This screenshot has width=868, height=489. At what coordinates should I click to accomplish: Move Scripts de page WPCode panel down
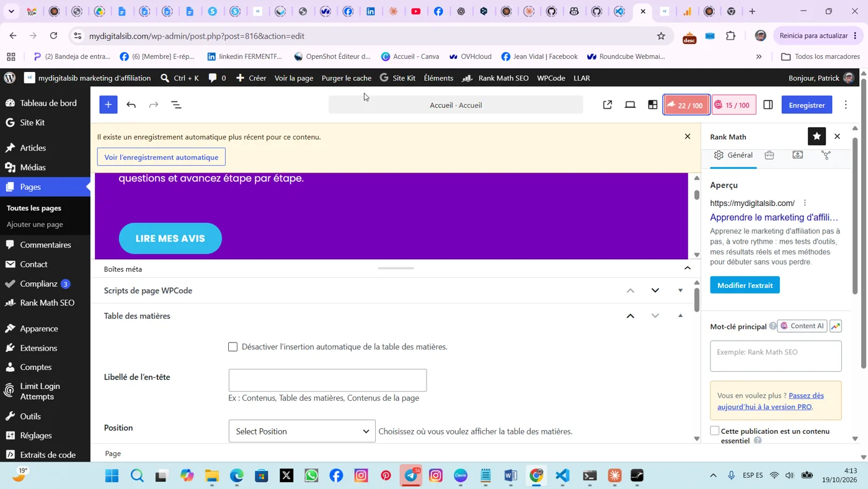[x=655, y=290]
